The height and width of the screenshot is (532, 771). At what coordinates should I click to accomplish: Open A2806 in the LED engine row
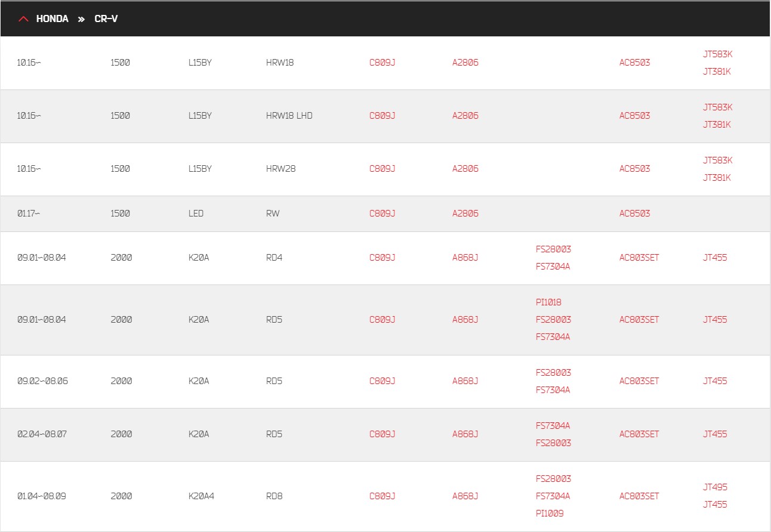click(465, 214)
